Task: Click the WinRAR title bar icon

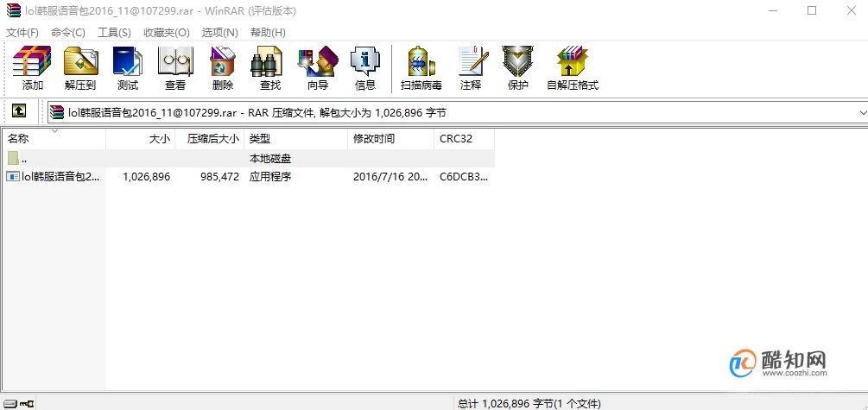Action: pos(13,10)
